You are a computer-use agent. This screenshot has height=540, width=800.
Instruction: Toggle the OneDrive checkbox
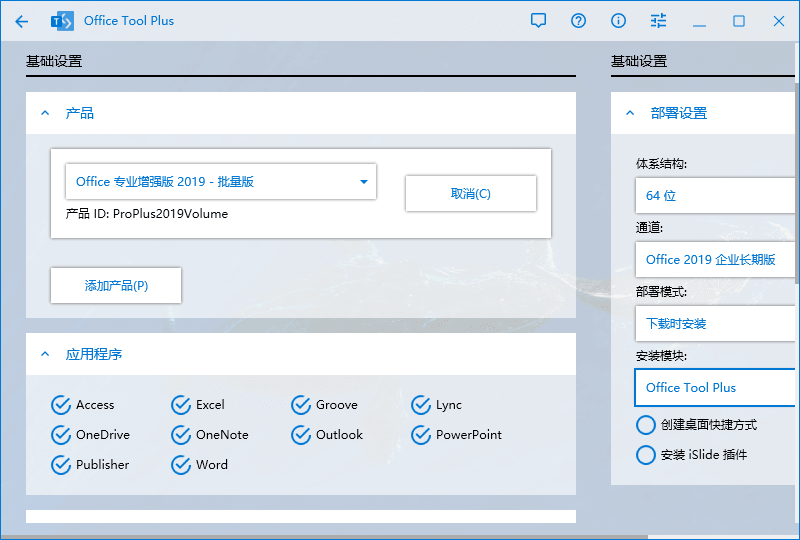click(x=61, y=435)
